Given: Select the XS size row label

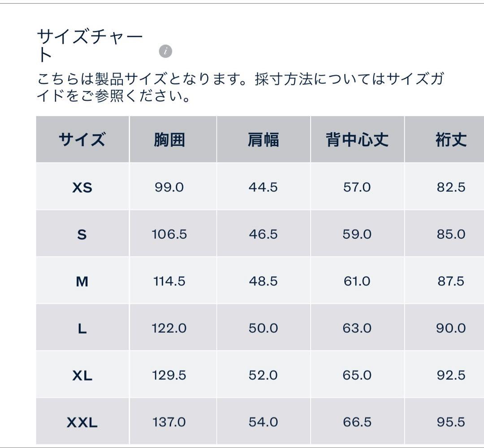Looking at the screenshot, I should tap(82, 187).
